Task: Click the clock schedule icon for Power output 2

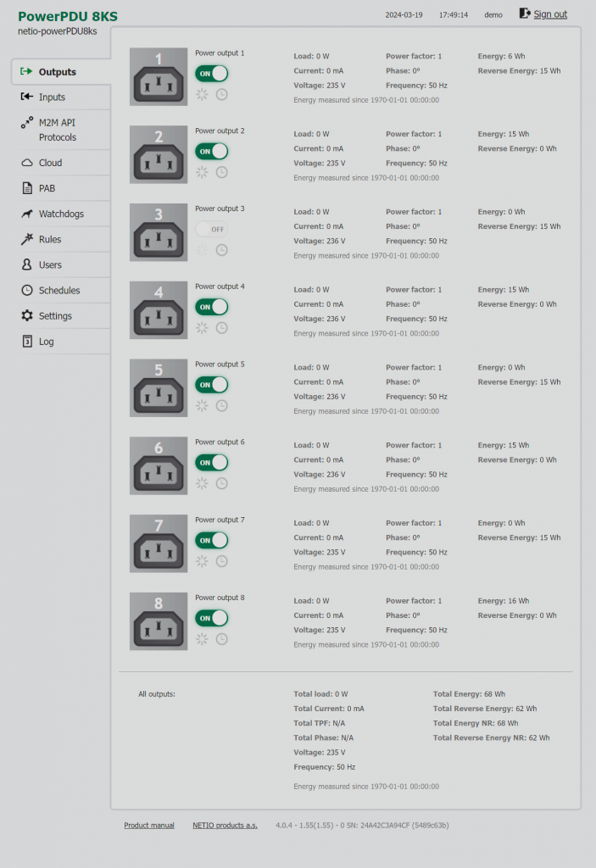Action: pyautogui.click(x=221, y=173)
